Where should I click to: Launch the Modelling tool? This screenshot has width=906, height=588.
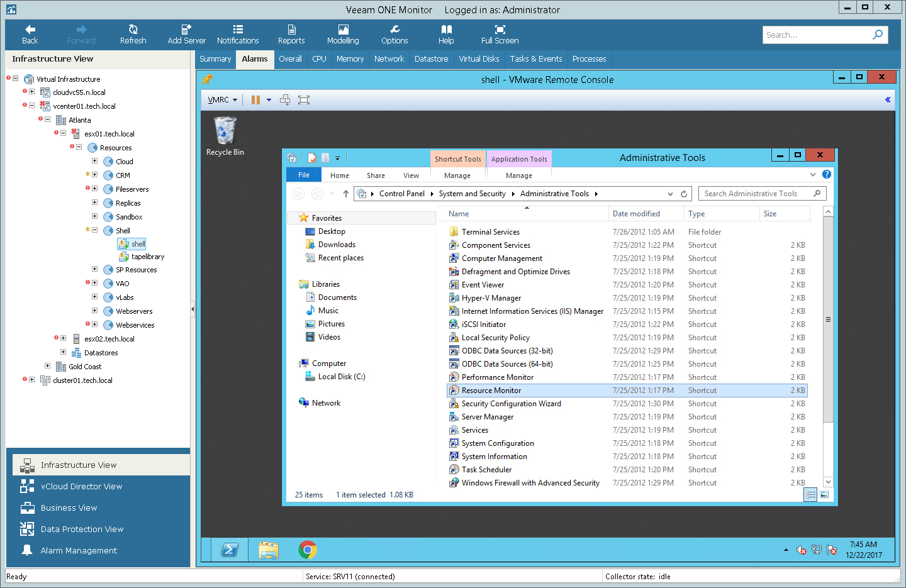[x=343, y=35]
